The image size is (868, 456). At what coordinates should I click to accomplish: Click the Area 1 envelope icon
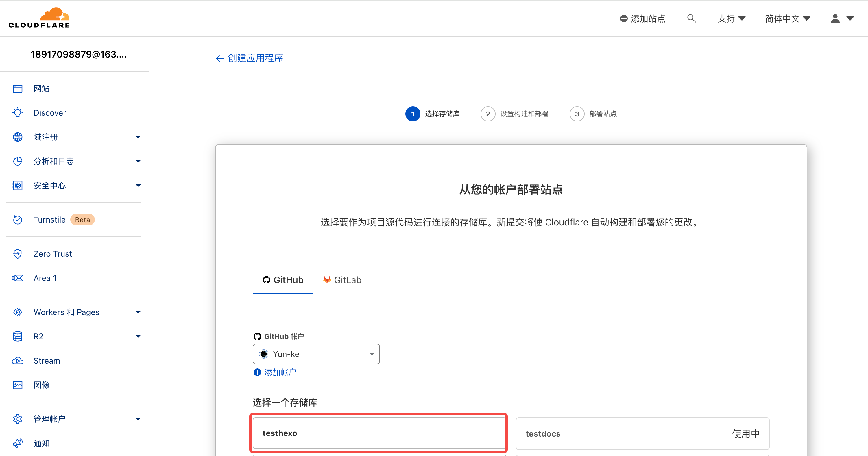coord(18,278)
